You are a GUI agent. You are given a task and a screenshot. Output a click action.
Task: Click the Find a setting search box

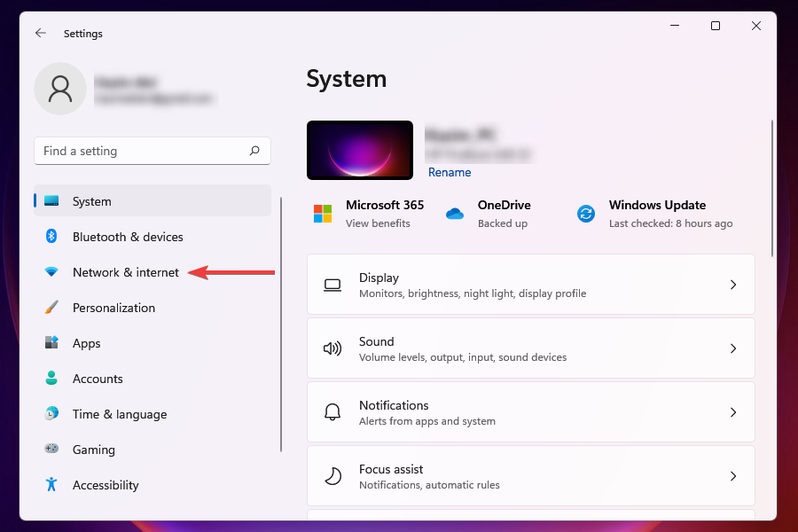[152, 151]
